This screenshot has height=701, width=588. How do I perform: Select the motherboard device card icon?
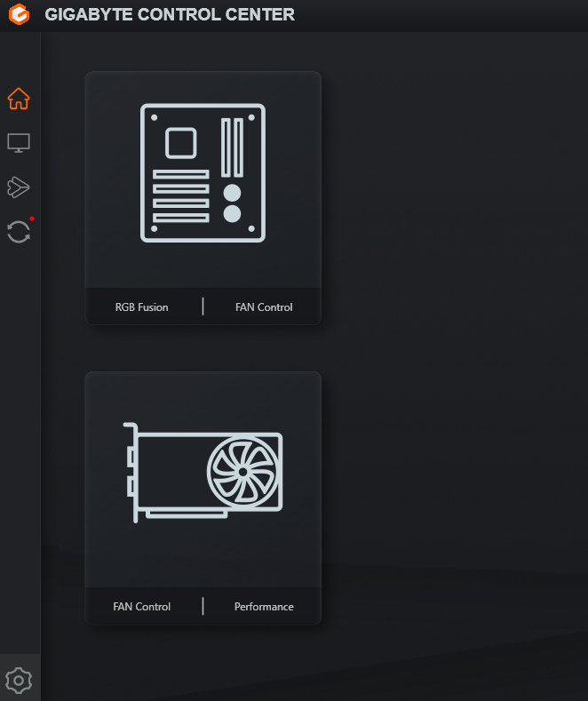203,173
